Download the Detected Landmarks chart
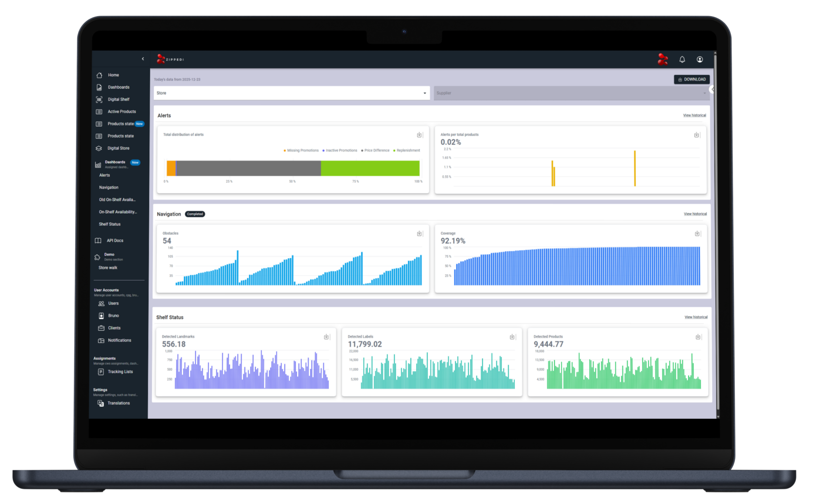 coord(326,337)
